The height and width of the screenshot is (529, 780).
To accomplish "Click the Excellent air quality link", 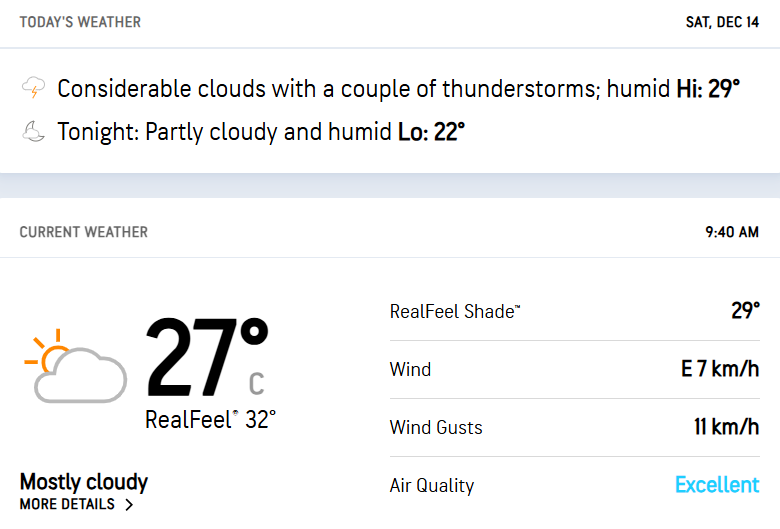I will 717,485.
